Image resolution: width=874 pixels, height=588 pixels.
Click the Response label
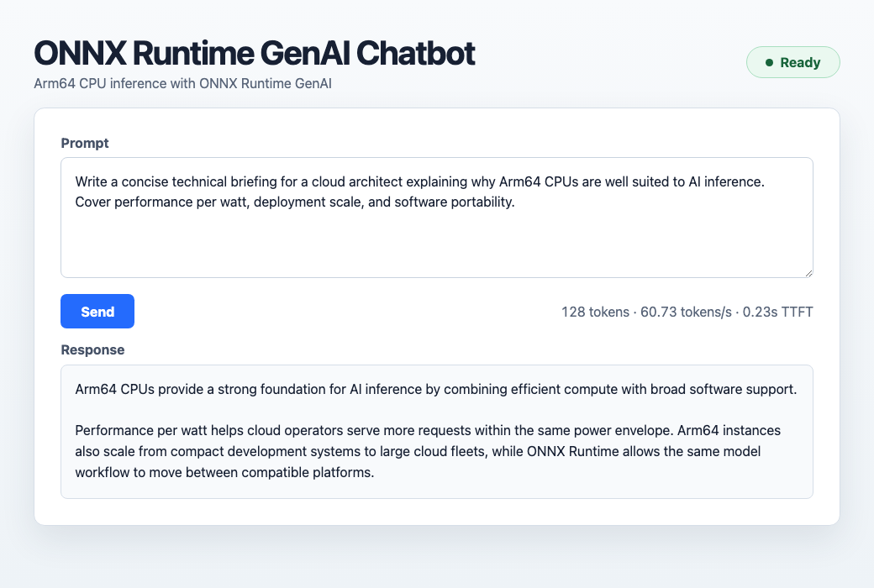(92, 350)
